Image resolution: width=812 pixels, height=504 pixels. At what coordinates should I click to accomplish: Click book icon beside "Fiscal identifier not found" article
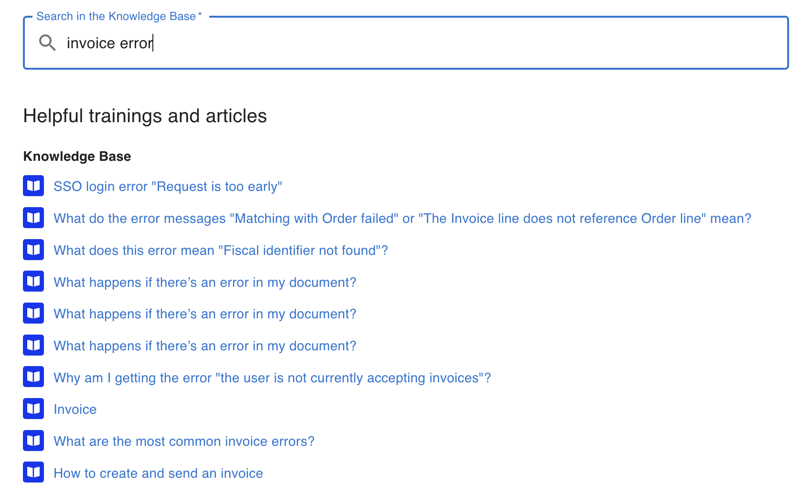(x=33, y=250)
